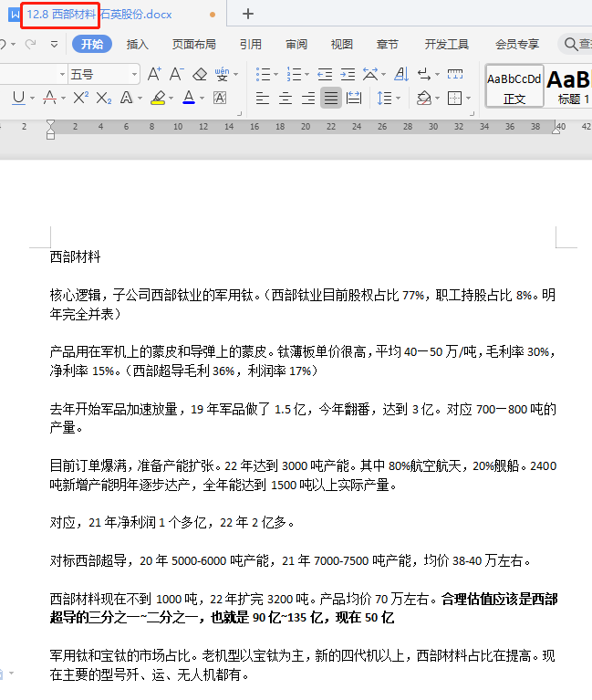Click the heading 西部材料 in document

pos(75,256)
